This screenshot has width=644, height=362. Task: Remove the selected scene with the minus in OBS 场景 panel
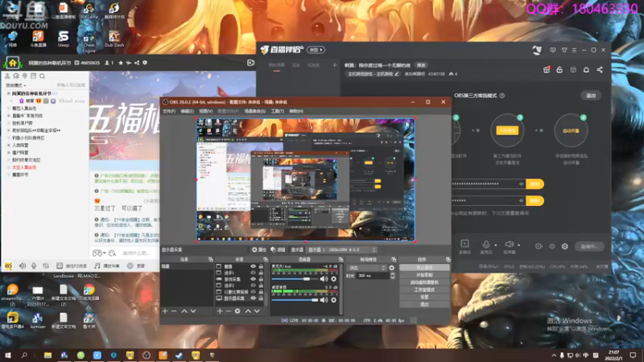(174, 311)
